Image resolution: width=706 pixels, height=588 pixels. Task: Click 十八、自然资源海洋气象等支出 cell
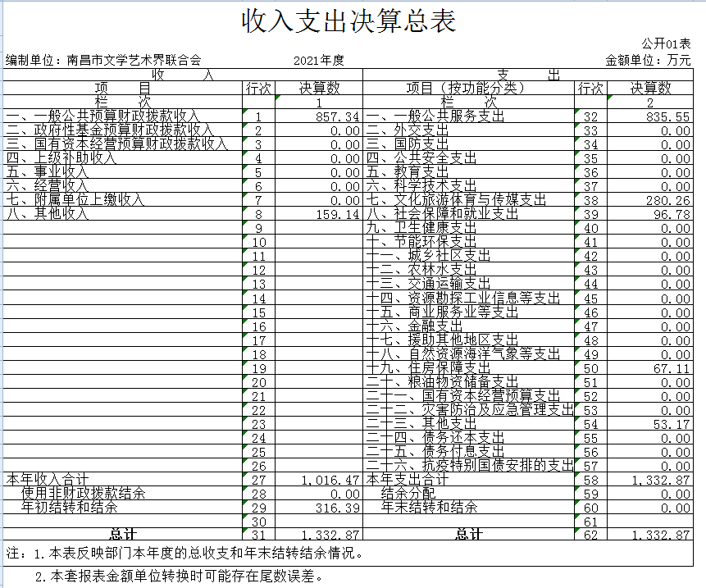[469, 354]
